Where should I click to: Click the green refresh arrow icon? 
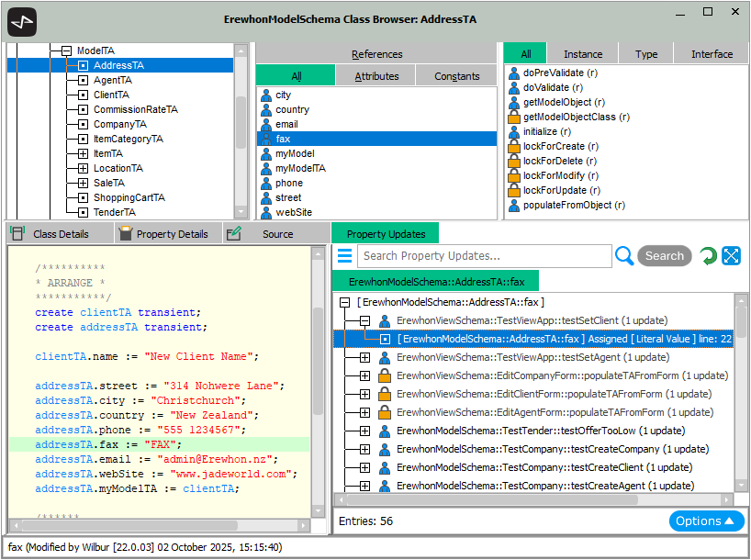(708, 256)
